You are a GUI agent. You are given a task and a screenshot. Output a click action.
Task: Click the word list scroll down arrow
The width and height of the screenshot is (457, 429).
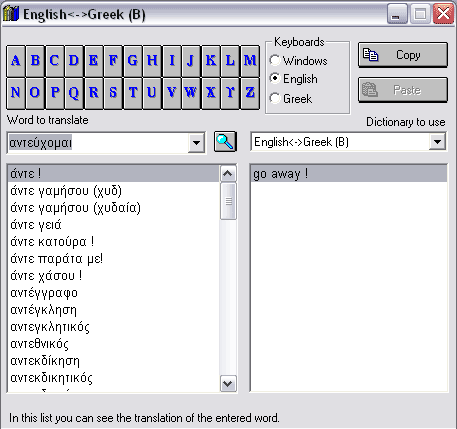click(x=228, y=383)
